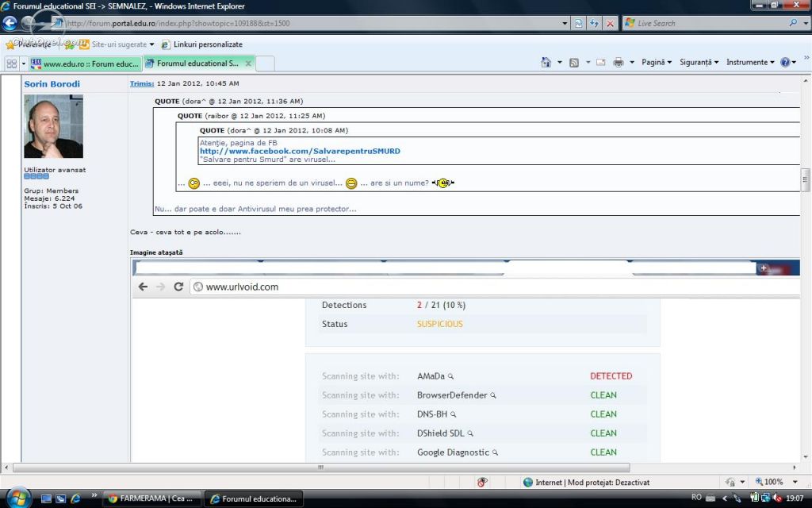Open the Home button dropdown arrow
Viewport: 812px width, 508px height.
[x=559, y=62]
